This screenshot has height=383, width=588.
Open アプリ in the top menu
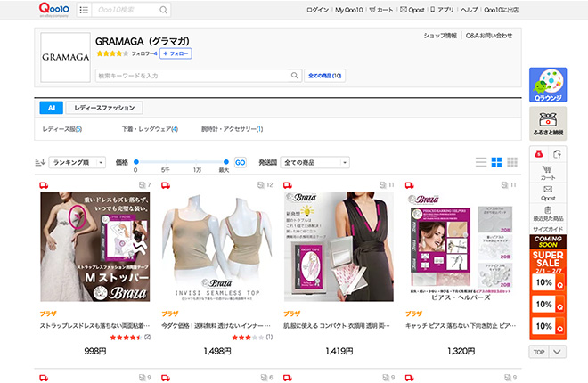point(442,10)
